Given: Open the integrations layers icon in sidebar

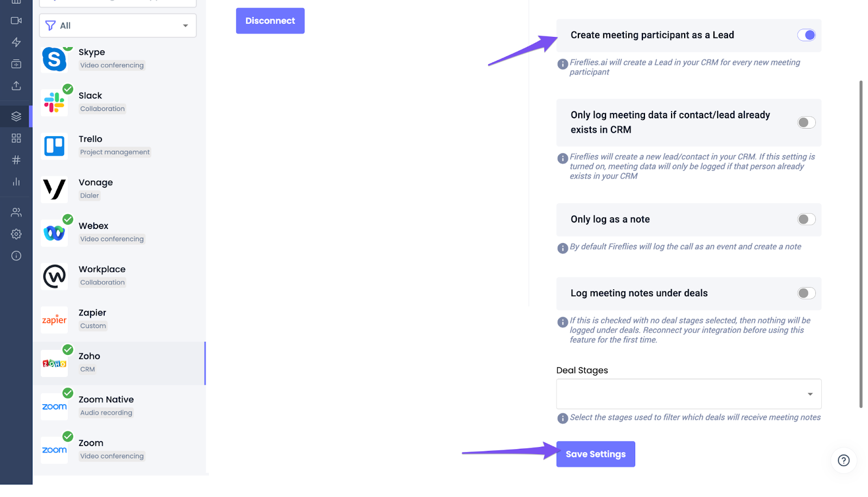Looking at the screenshot, I should pos(16,116).
